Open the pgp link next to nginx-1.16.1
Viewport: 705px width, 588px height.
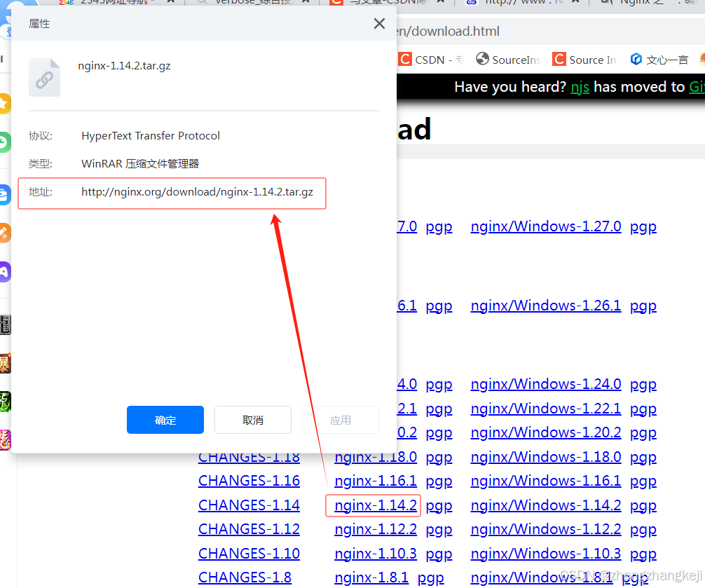(439, 482)
